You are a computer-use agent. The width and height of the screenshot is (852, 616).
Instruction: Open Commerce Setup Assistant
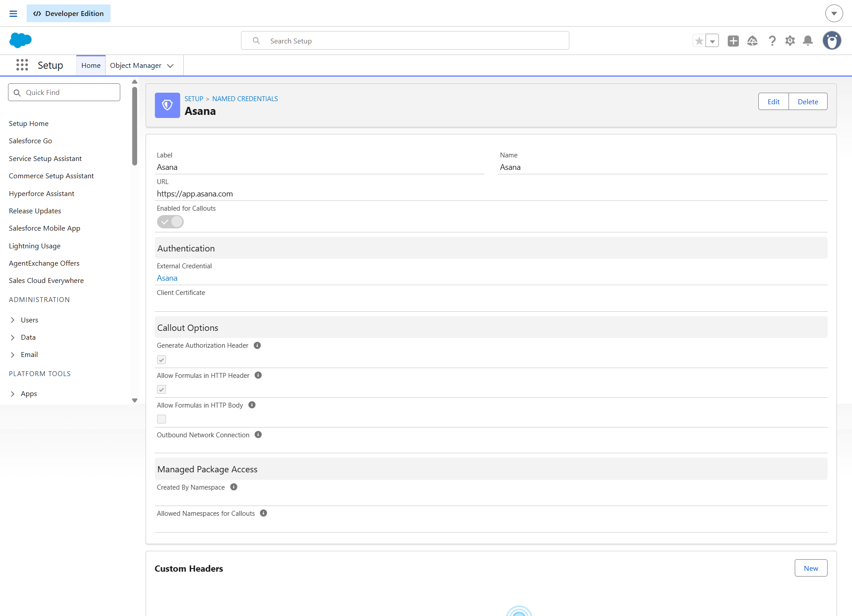point(51,176)
